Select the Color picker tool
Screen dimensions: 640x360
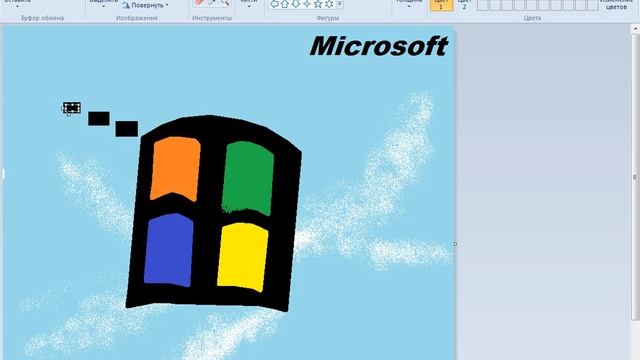pos(212,2)
